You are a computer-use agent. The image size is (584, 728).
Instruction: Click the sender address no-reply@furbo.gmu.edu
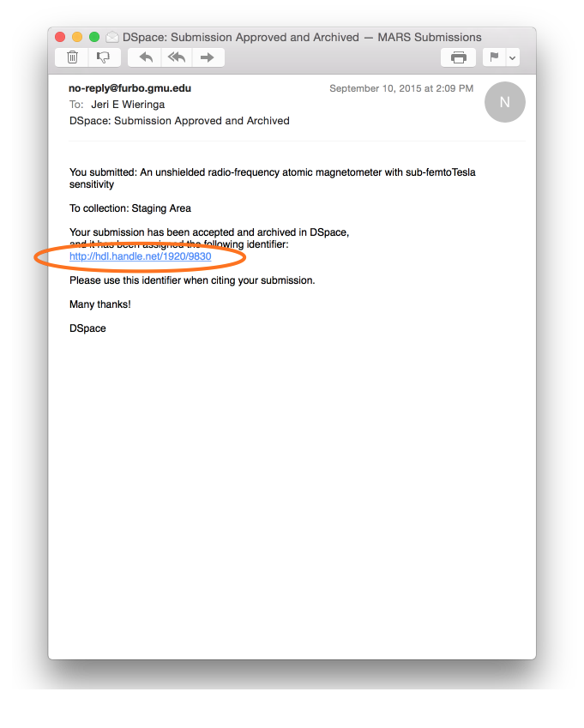130,88
